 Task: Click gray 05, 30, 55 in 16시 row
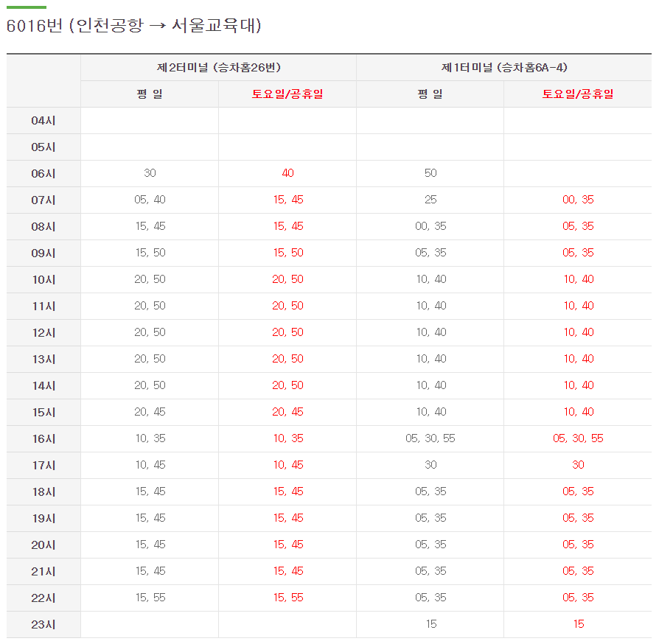[x=430, y=438]
